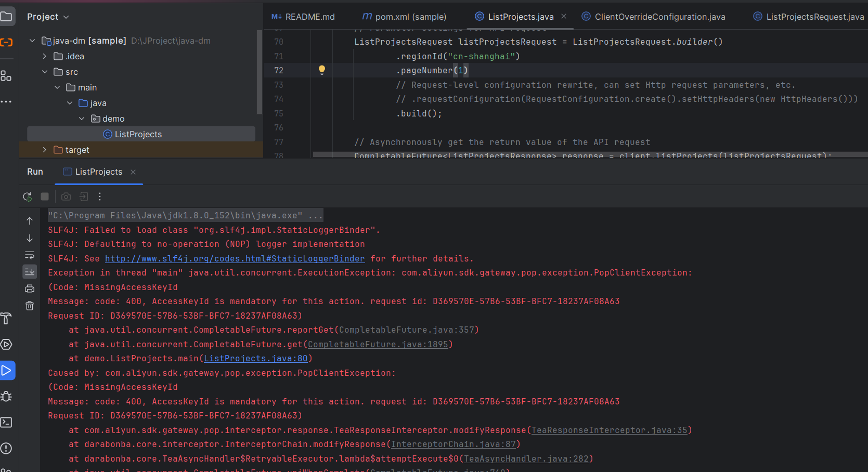Toggle scroll to end of console
868x472 pixels.
pyautogui.click(x=30, y=271)
